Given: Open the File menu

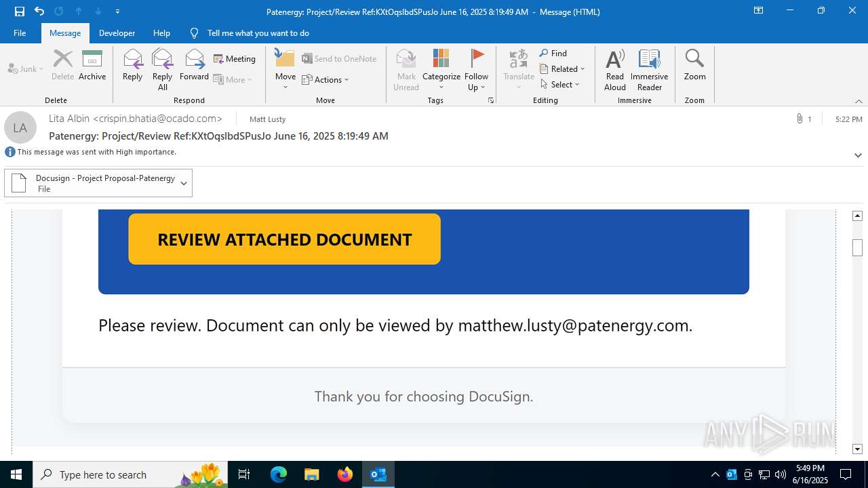Looking at the screenshot, I should click(20, 33).
